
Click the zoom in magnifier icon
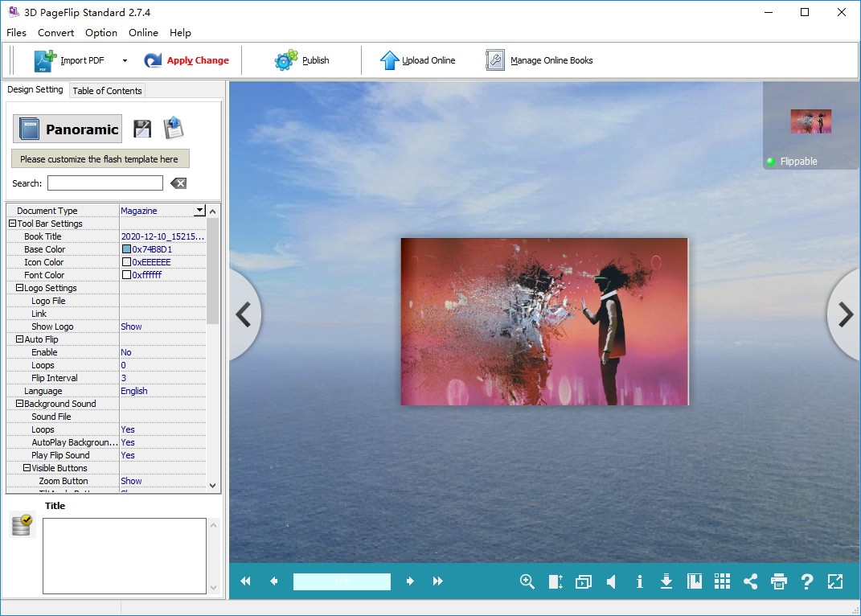click(527, 581)
